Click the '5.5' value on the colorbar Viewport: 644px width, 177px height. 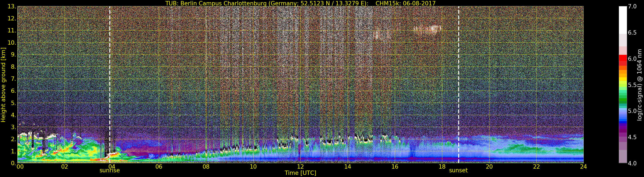632,85
